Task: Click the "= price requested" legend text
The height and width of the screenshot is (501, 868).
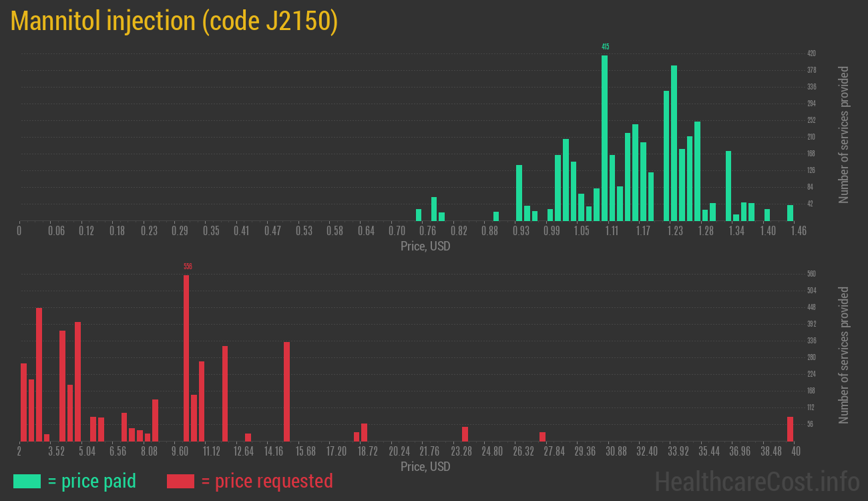Action: tap(266, 481)
